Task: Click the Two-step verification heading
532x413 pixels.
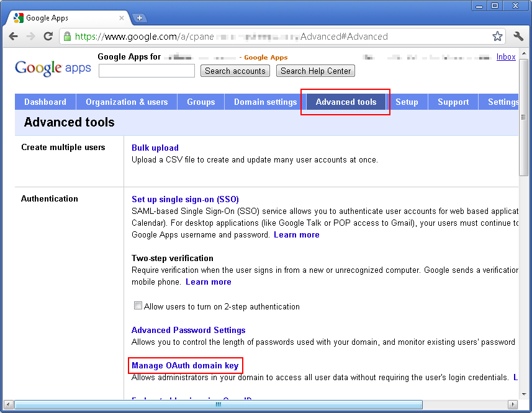Action: coord(173,258)
